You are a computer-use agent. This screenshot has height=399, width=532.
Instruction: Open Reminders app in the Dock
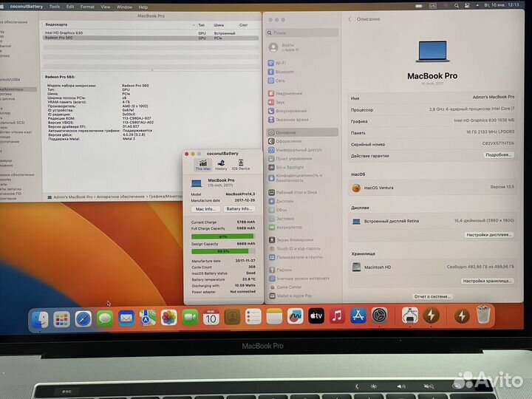(253, 316)
